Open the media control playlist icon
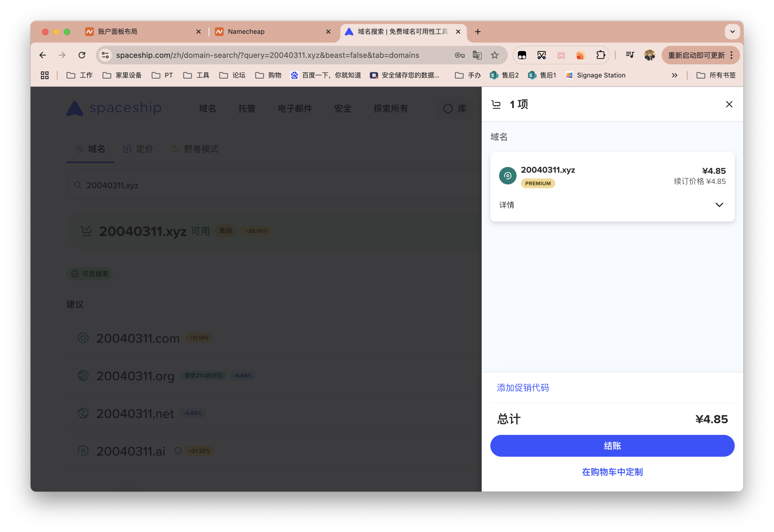 coord(629,55)
